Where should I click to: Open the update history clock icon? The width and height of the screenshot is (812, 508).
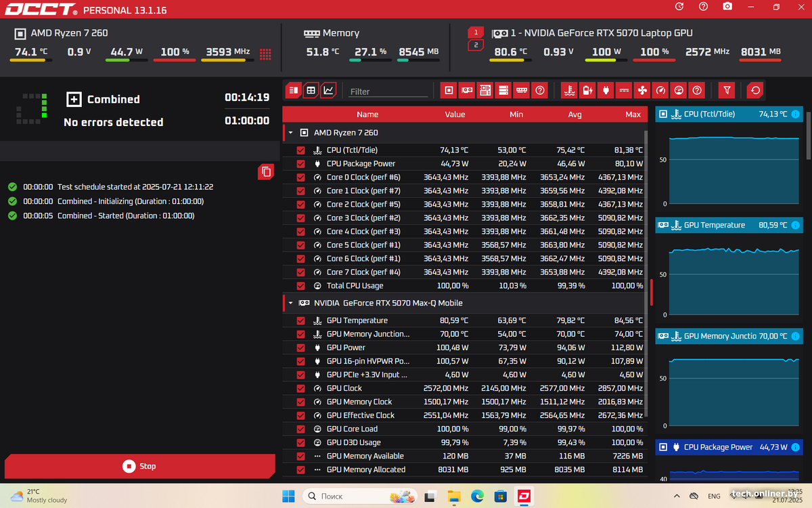click(x=679, y=7)
